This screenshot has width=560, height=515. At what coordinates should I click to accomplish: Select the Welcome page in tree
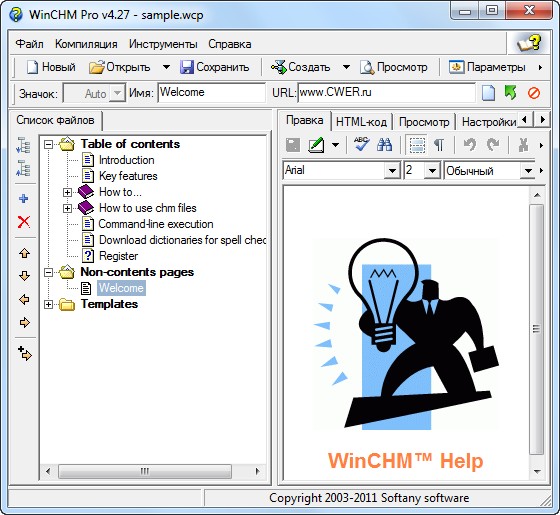[x=121, y=288]
